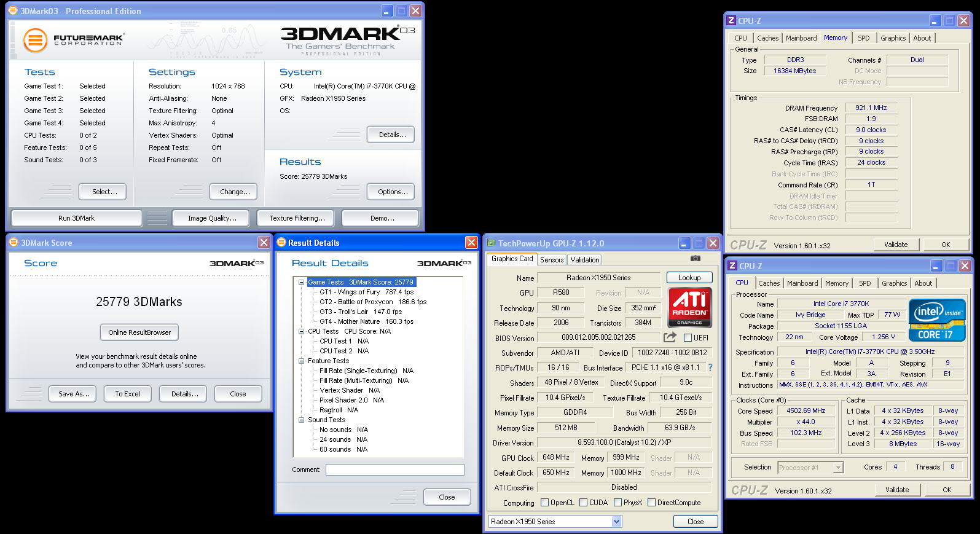This screenshot has height=534, width=980.
Task: Open the Radeon X1950 Series card dropdown
Action: tap(616, 522)
